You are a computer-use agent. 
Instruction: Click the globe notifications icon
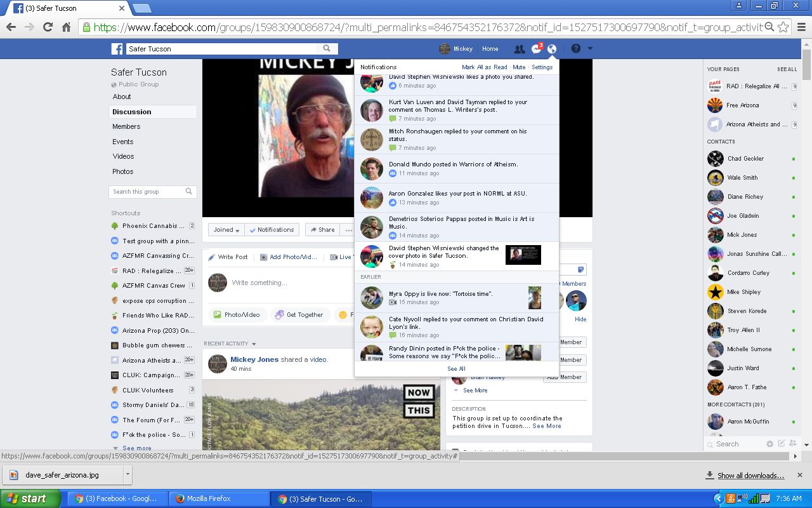pyautogui.click(x=552, y=49)
